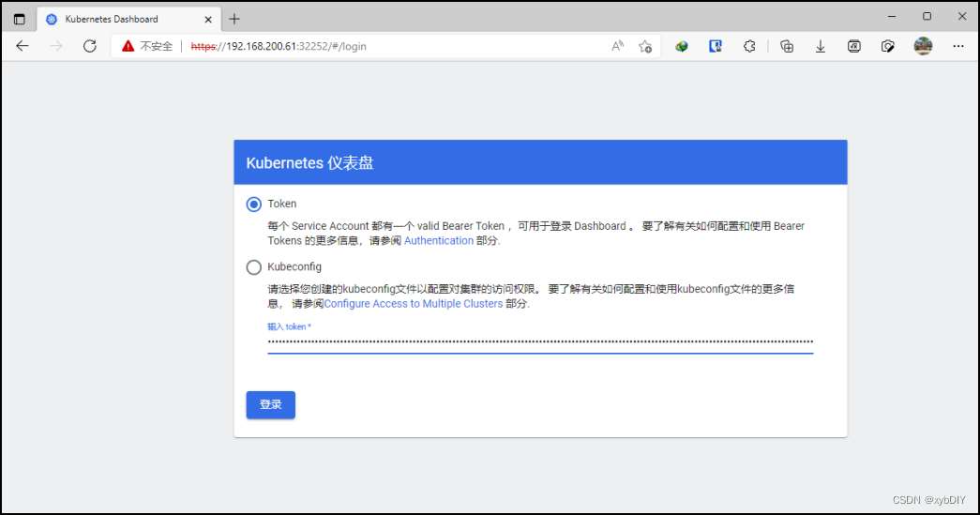The height and width of the screenshot is (515, 980).
Task: Reload the Kubernetes Dashboard page
Action: coord(90,46)
